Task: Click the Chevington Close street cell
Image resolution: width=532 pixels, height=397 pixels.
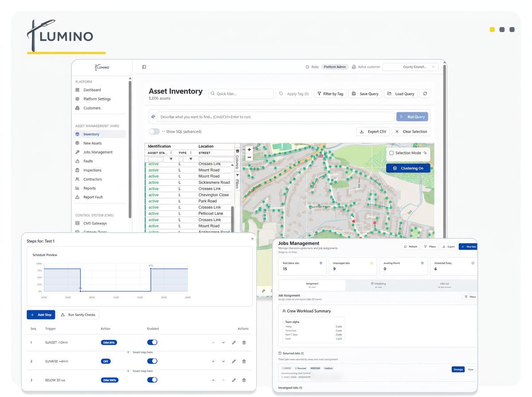Action: [x=214, y=195]
